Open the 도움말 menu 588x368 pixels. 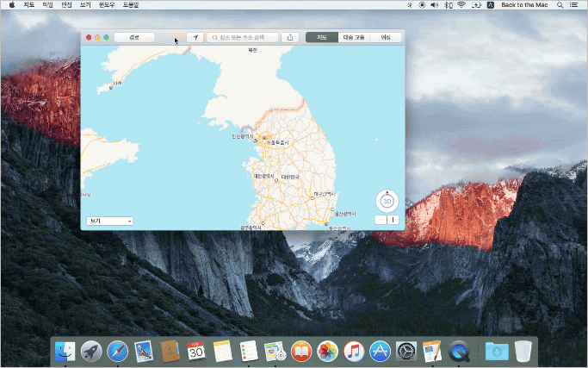click(131, 5)
